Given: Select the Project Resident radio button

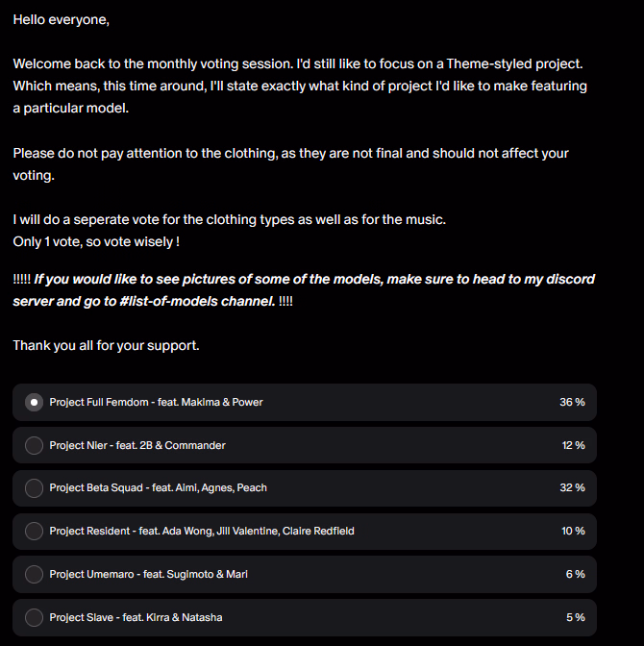Looking at the screenshot, I should point(35,531).
